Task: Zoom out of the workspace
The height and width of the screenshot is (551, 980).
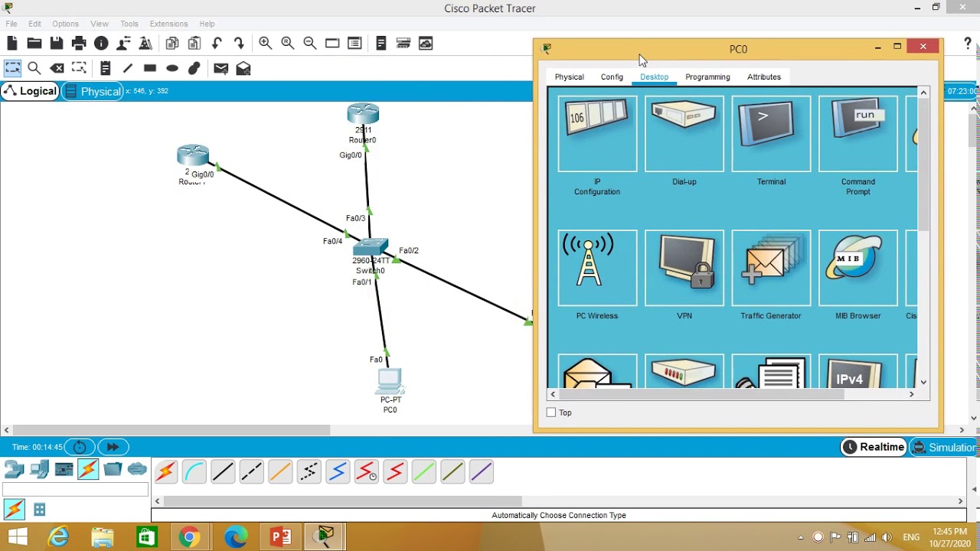Action: 309,44
